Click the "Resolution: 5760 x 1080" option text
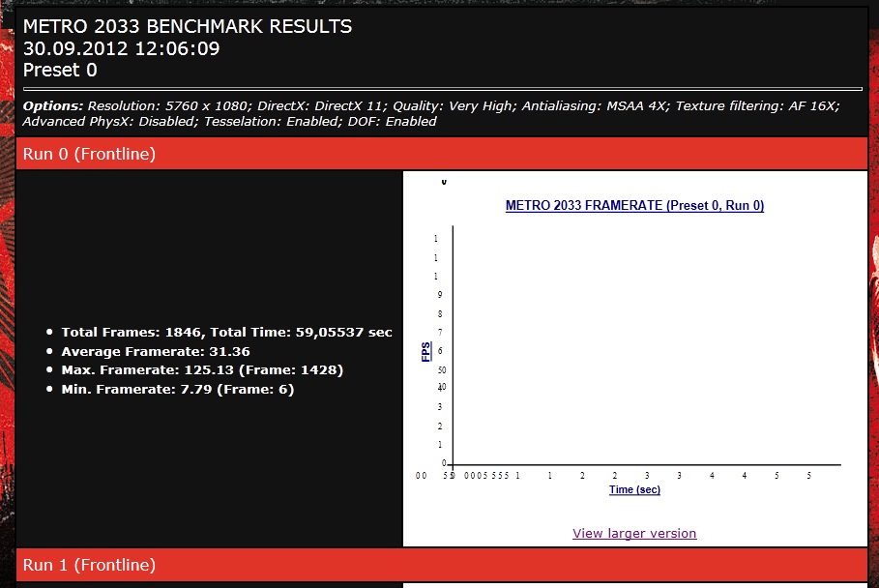This screenshot has height=588, width=879. point(167,106)
